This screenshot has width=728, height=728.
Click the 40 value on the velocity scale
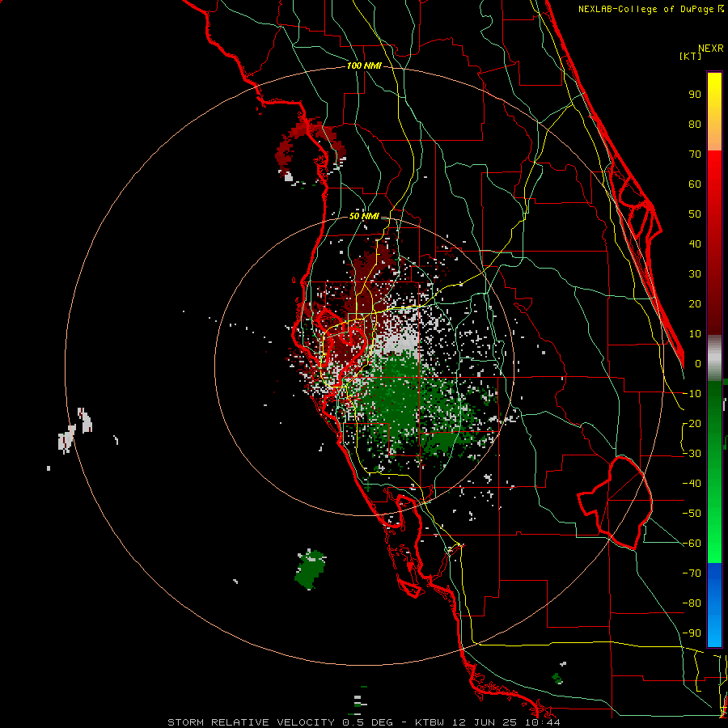695,243
